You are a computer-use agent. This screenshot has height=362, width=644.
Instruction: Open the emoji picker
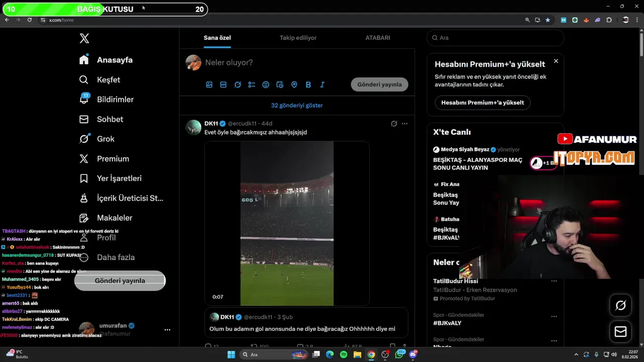(x=266, y=84)
